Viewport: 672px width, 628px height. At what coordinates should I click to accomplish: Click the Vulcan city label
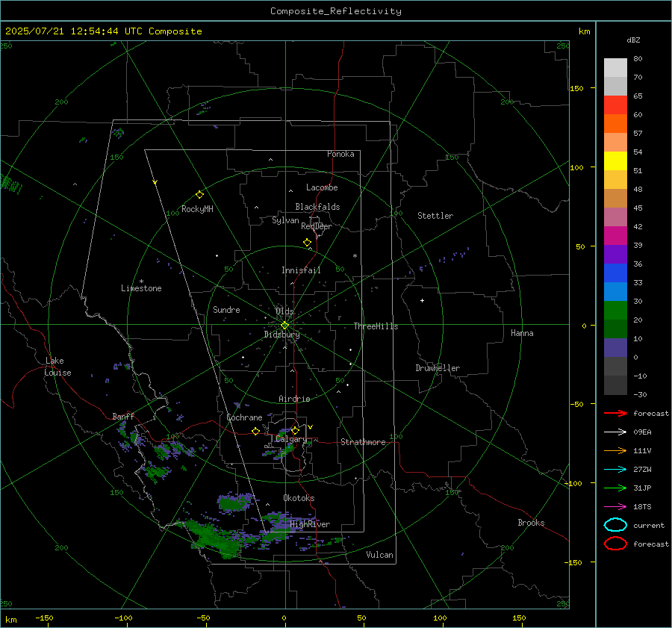pyautogui.click(x=379, y=555)
